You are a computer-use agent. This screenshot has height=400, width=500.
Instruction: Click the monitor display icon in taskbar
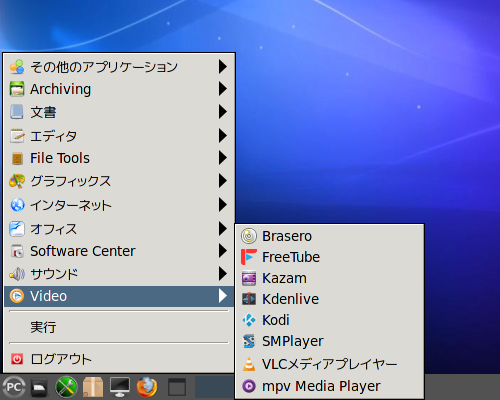click(120, 387)
